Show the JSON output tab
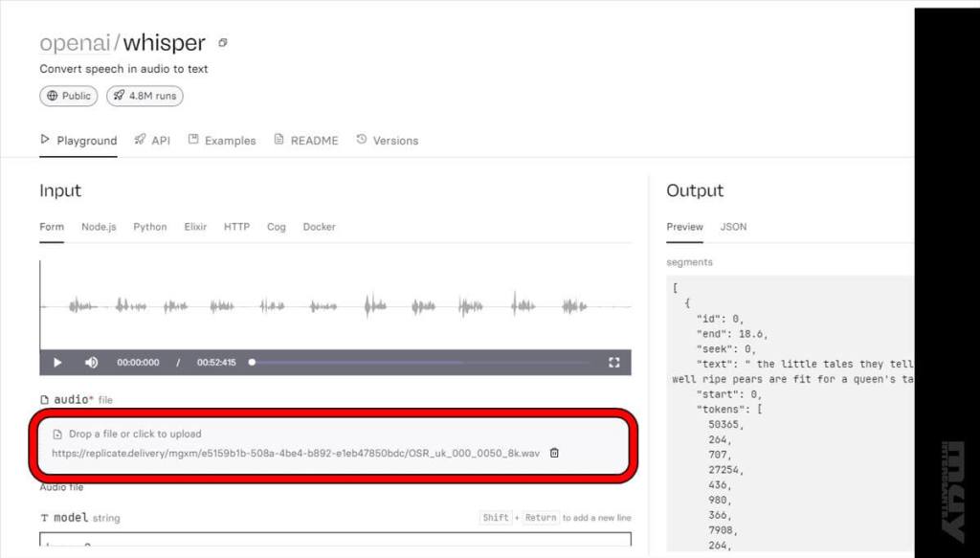 pyautogui.click(x=733, y=227)
